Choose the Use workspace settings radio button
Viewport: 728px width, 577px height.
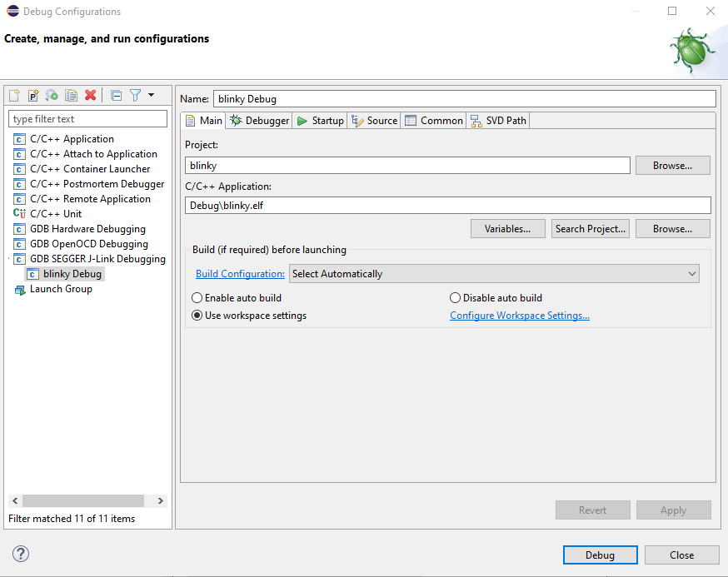(197, 316)
